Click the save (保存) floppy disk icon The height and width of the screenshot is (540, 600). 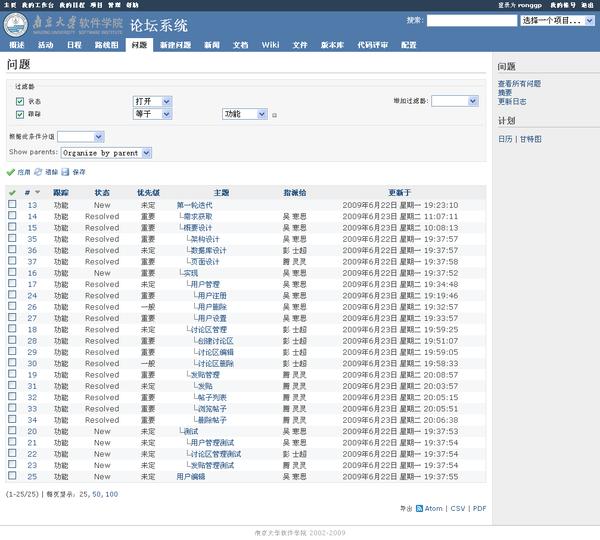[x=65, y=172]
